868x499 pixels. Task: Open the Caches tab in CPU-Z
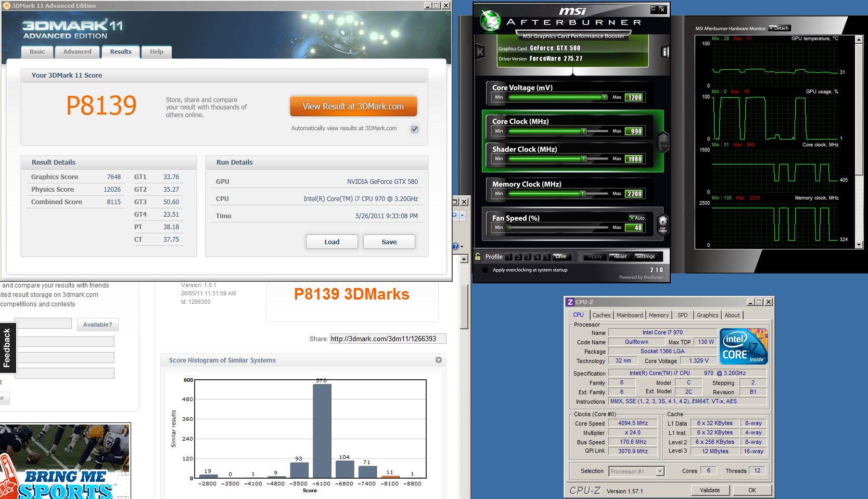[x=602, y=315]
